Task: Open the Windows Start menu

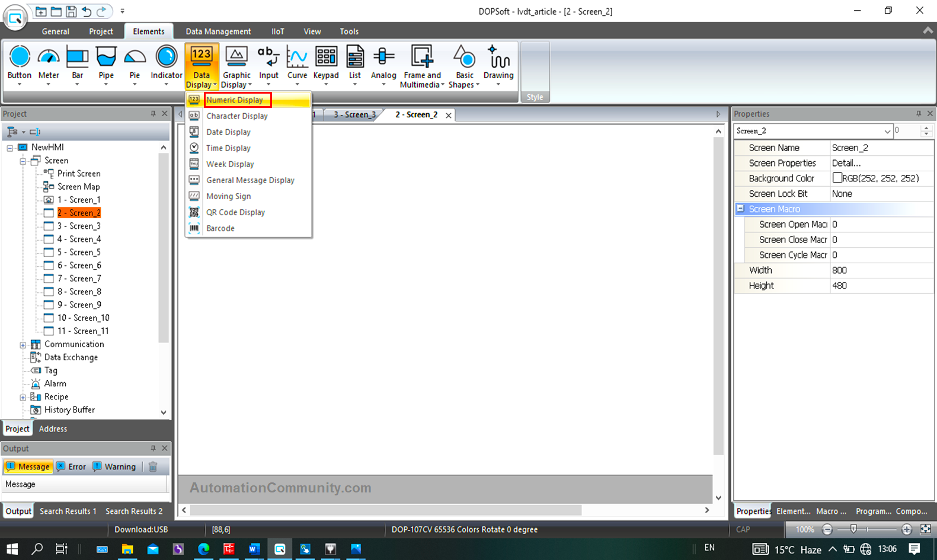Action: [x=12, y=549]
